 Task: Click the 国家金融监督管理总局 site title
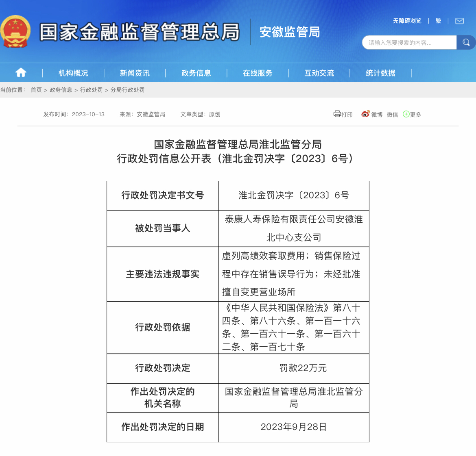[x=139, y=32]
